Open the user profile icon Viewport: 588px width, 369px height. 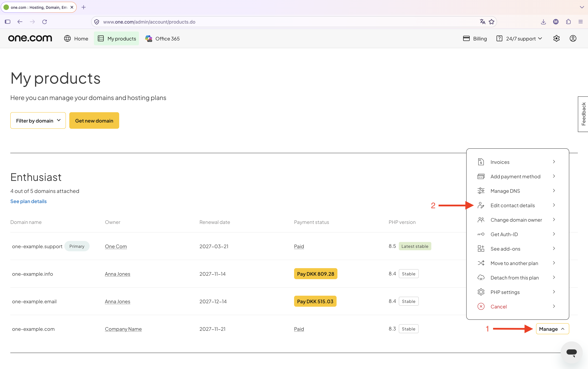573,39
